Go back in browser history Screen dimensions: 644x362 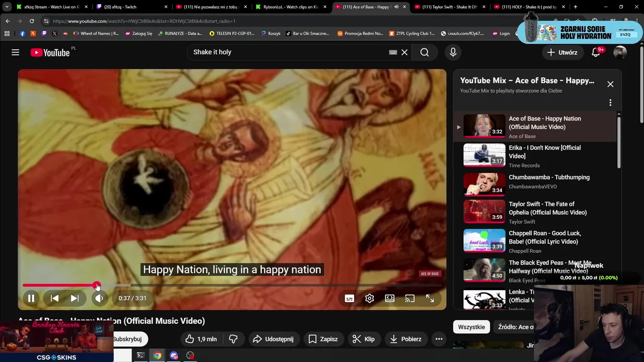(8, 21)
